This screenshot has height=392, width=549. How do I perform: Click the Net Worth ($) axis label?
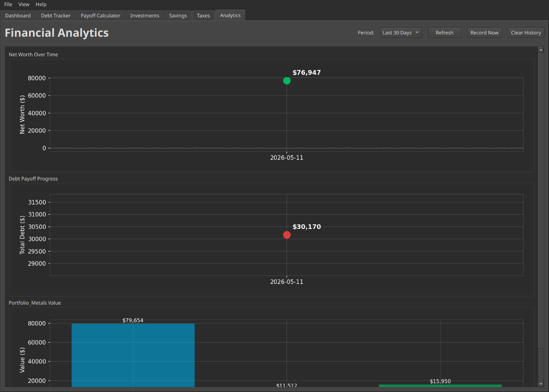22,115
